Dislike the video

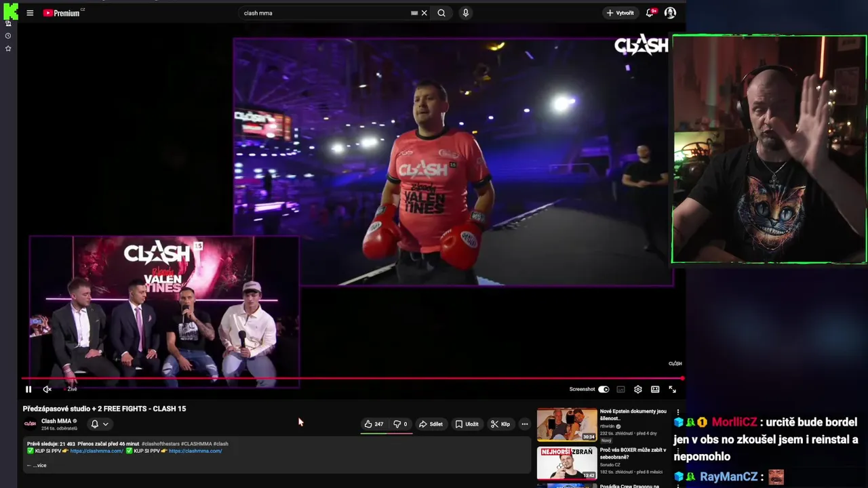pyautogui.click(x=400, y=424)
